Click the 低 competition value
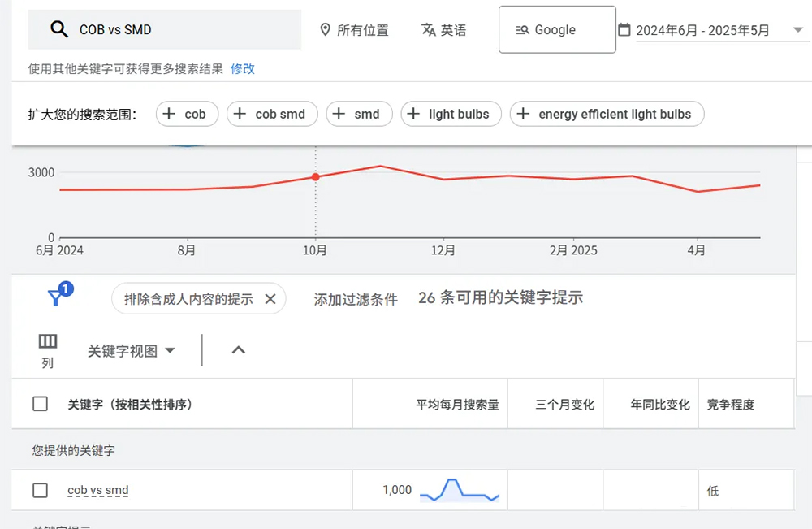 coord(713,491)
